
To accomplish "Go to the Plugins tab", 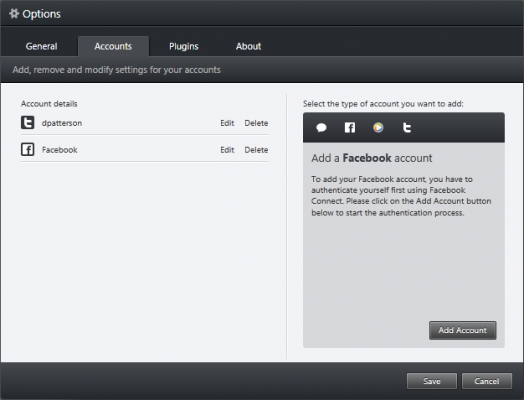I will pos(184,46).
